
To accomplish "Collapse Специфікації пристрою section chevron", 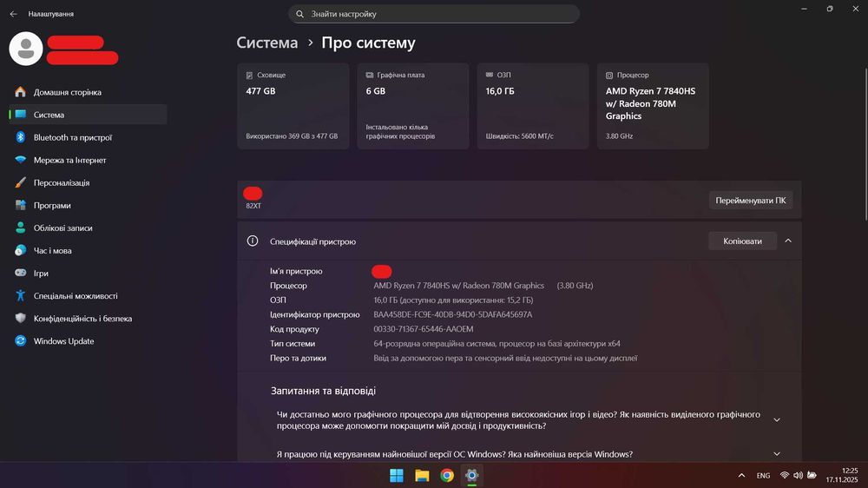I will [788, 241].
